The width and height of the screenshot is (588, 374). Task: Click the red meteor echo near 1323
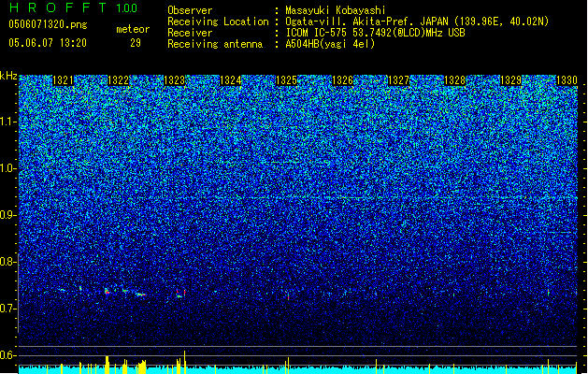[180, 293]
